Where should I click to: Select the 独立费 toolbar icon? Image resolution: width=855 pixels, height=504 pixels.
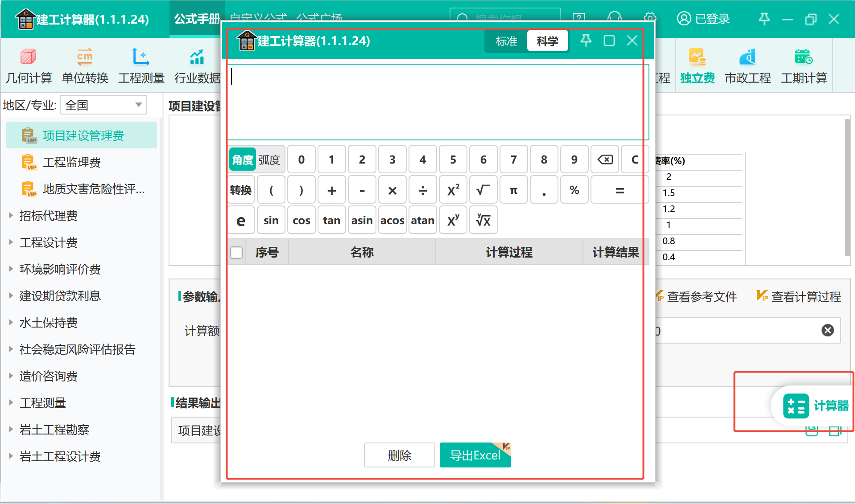point(697,66)
